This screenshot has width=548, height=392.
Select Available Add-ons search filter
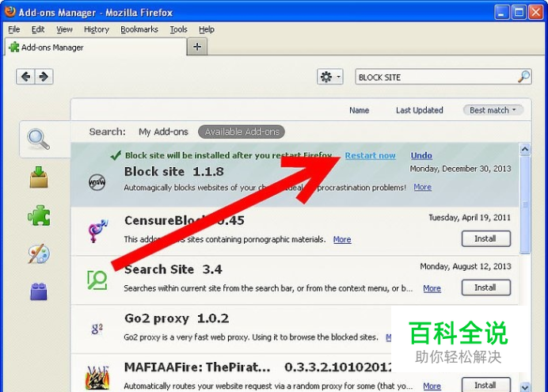click(242, 131)
